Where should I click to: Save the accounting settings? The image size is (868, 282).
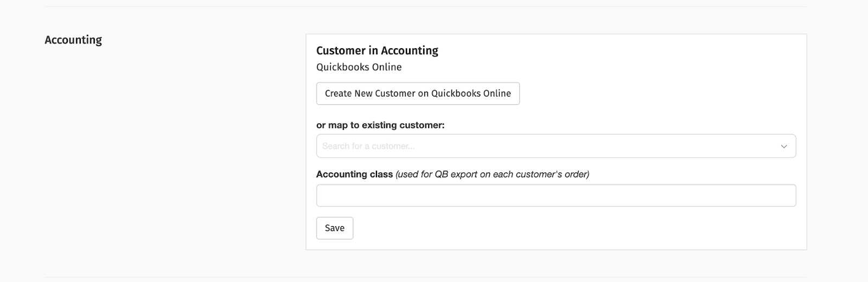pyautogui.click(x=335, y=228)
